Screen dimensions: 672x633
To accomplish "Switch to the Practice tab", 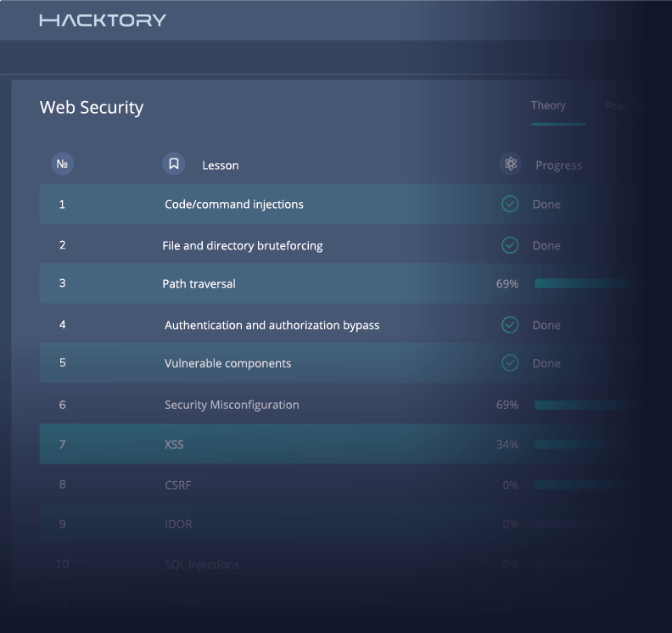I will (623, 106).
